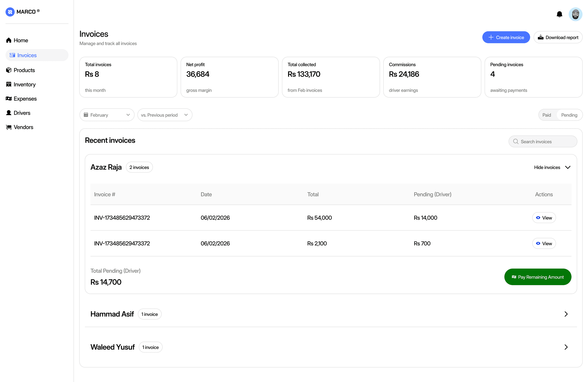Screen dimensions: 588x382
Task: Switch filter to Pending
Action: coord(569,115)
